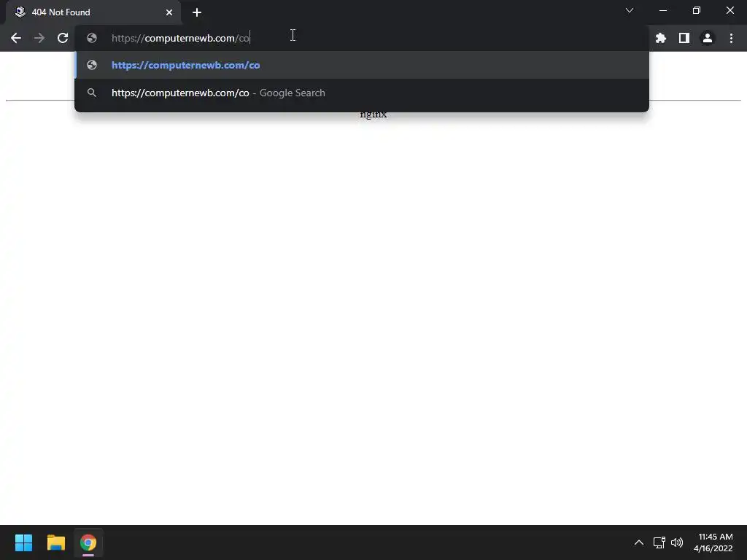Click inside the address bar URL text
The image size is (747, 560).
[181, 38]
